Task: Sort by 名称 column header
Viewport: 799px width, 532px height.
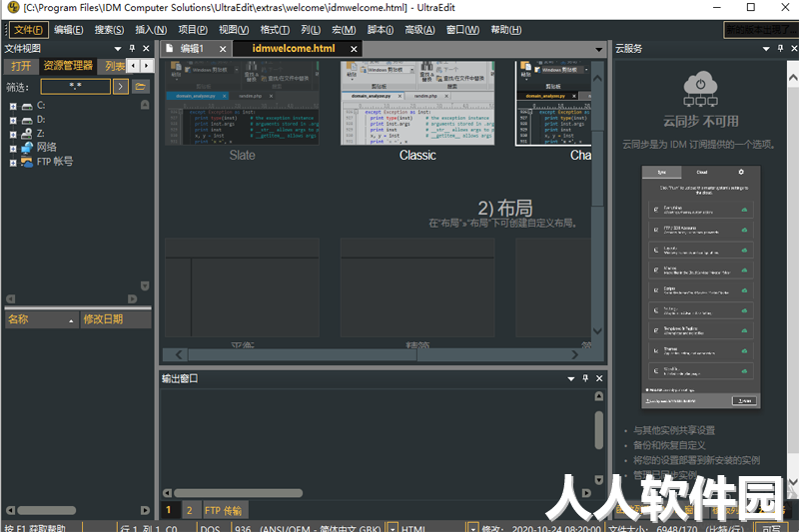Action: (x=41, y=319)
